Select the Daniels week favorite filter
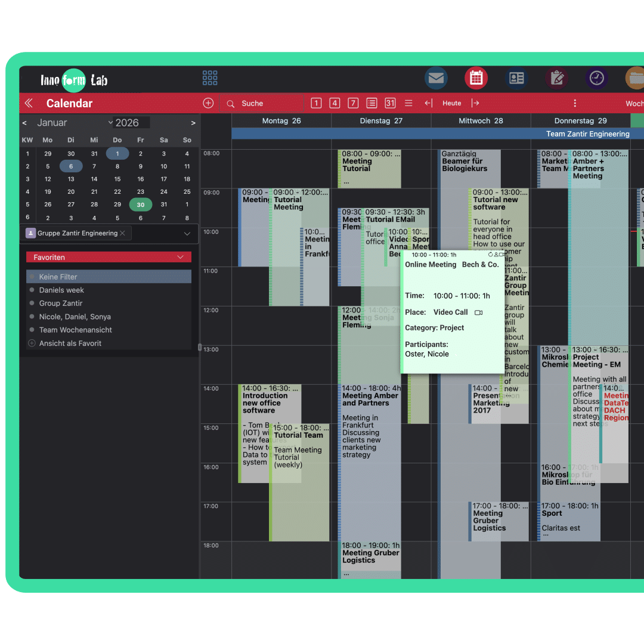644x644 pixels. tap(61, 290)
